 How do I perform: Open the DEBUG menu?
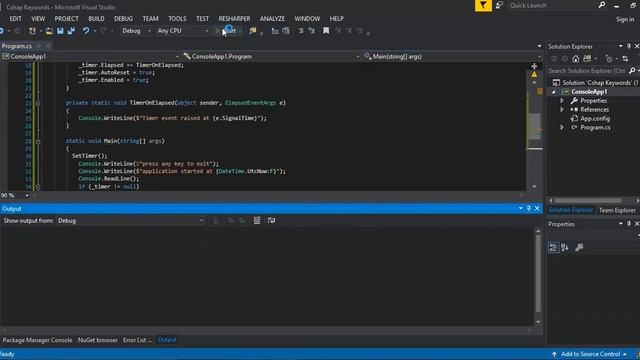[123, 19]
